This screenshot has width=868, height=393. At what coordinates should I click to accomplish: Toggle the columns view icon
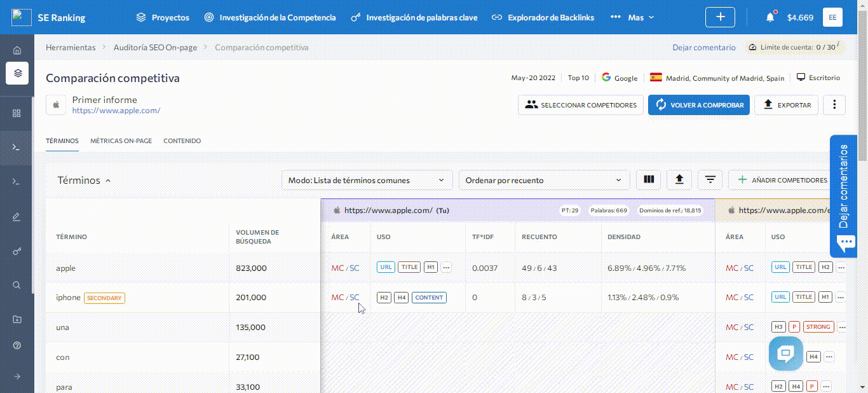(649, 180)
